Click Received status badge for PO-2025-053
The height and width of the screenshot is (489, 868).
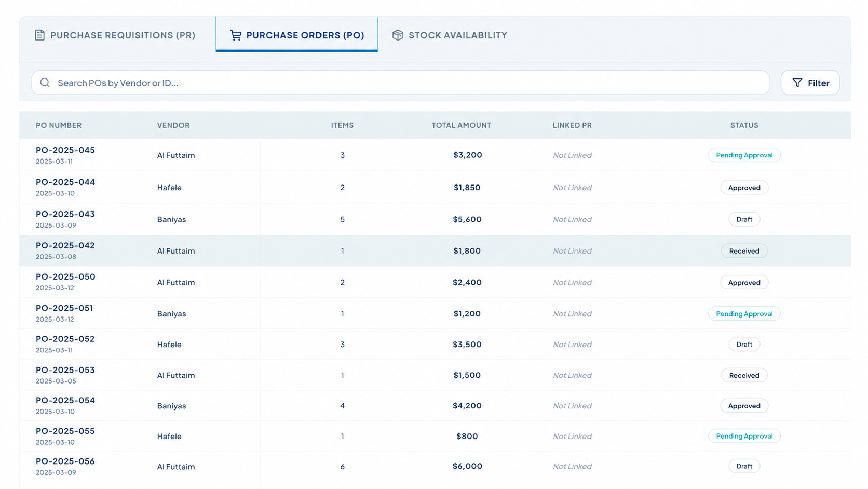point(744,375)
